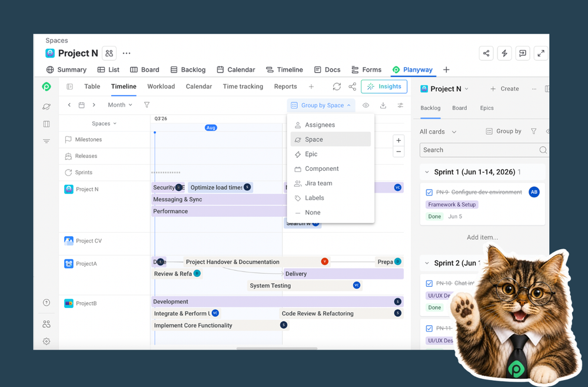The height and width of the screenshot is (387, 588).
Task: Open the view settings sliders icon
Action: coord(400,105)
